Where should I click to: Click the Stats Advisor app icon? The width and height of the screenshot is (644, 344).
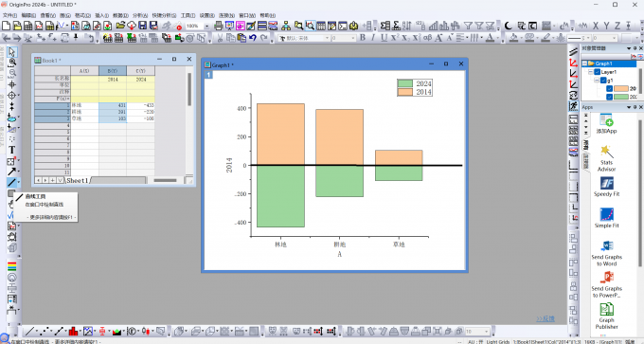[x=607, y=152]
